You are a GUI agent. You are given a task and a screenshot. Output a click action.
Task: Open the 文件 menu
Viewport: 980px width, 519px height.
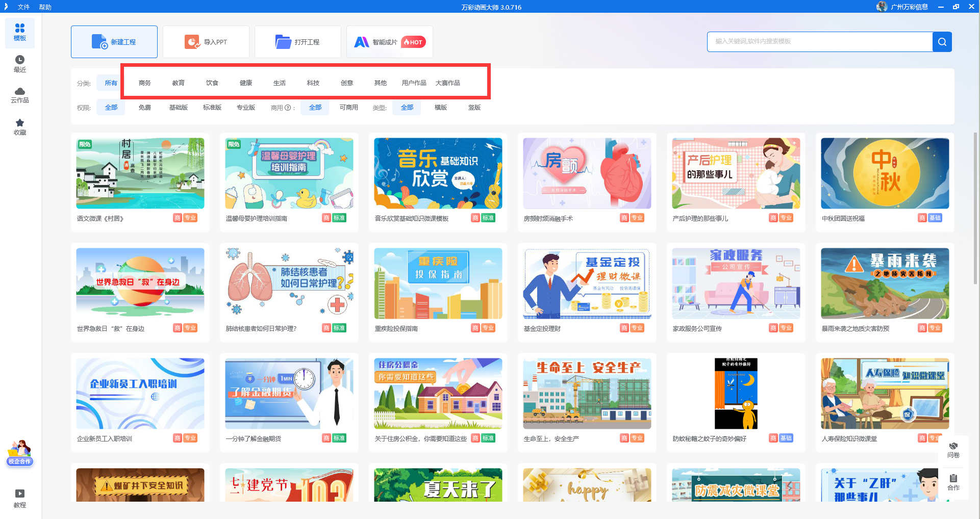tap(23, 7)
